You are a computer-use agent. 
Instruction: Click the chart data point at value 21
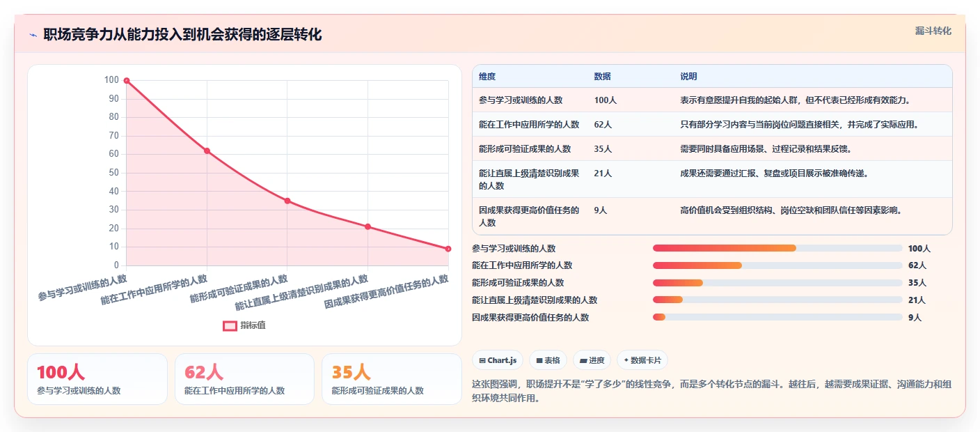click(367, 226)
